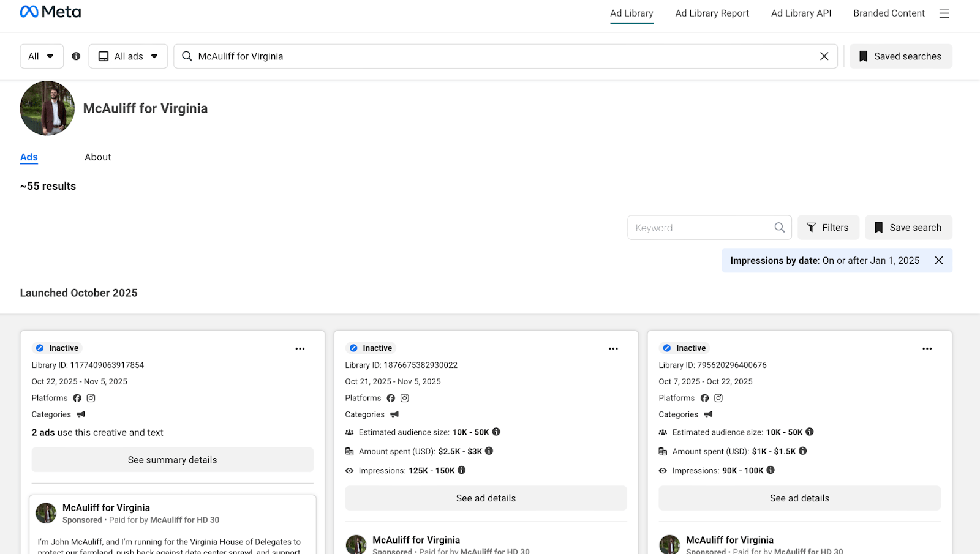Click Facebook platform icon on ad 795620296400676
Viewport: 980px width, 554px height.
click(704, 398)
